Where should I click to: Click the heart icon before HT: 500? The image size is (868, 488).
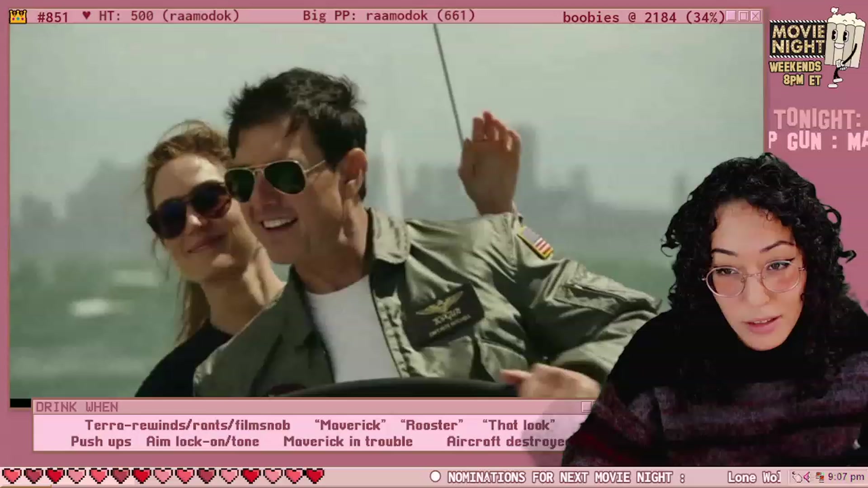click(86, 16)
